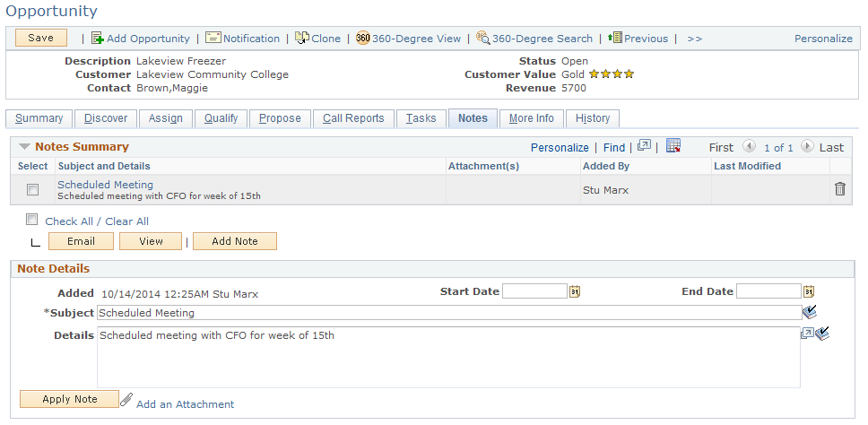Open the History tab
The height and width of the screenshot is (425, 868).
(593, 118)
